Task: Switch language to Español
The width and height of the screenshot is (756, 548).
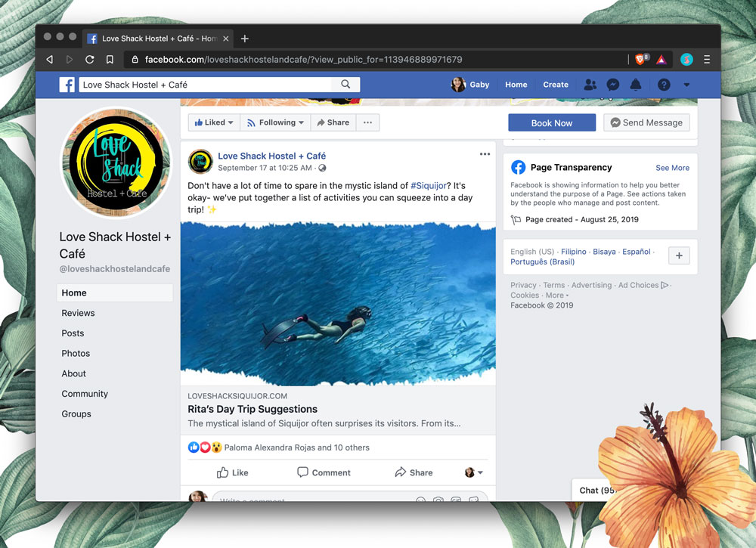Action: pyautogui.click(x=637, y=252)
